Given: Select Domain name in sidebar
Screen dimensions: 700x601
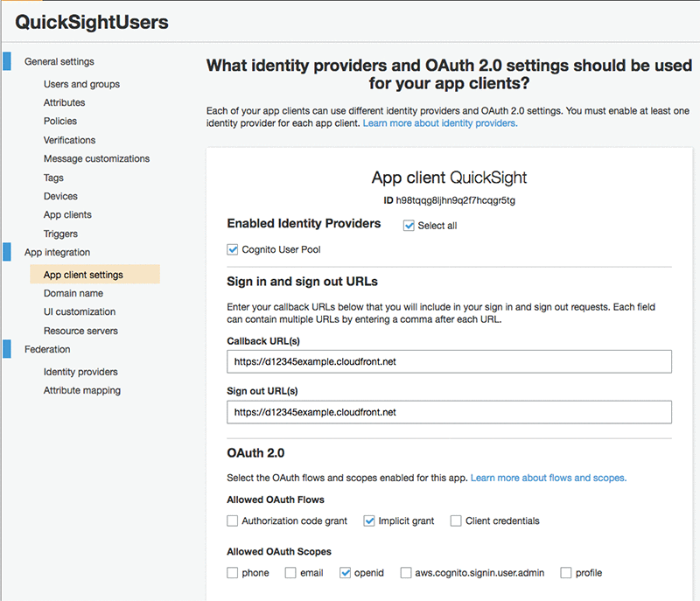Looking at the screenshot, I should (73, 293).
